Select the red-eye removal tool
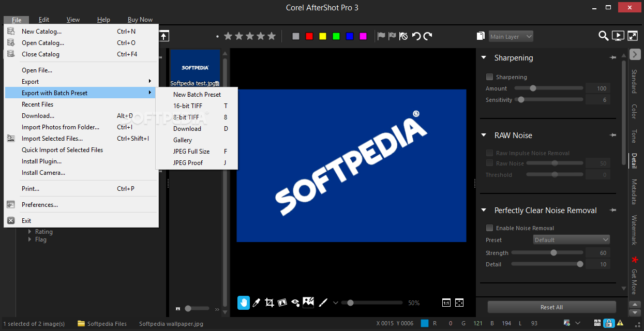The height and width of the screenshot is (331, 644). [295, 303]
